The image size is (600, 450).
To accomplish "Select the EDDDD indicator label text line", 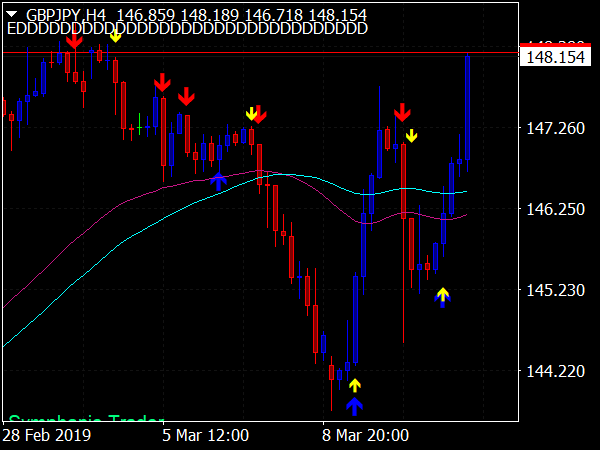I will pyautogui.click(x=187, y=29).
